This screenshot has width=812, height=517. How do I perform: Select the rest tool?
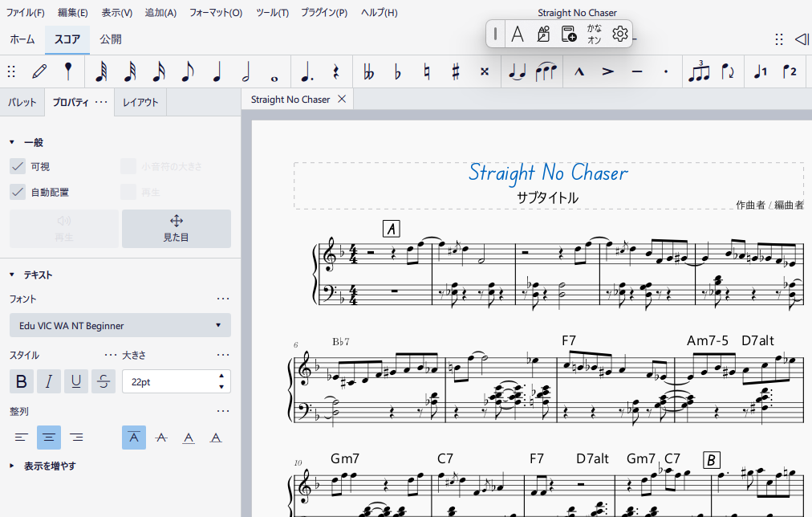(336, 71)
